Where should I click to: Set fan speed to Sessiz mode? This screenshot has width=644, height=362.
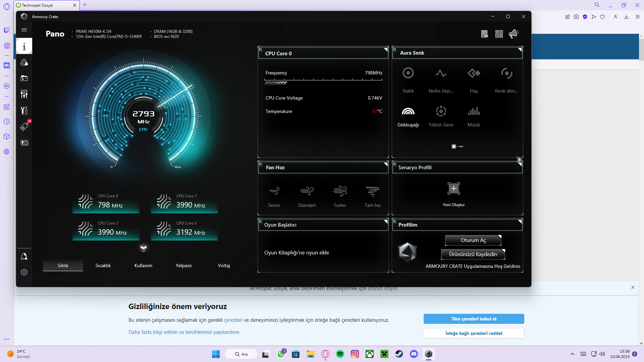pos(274,191)
